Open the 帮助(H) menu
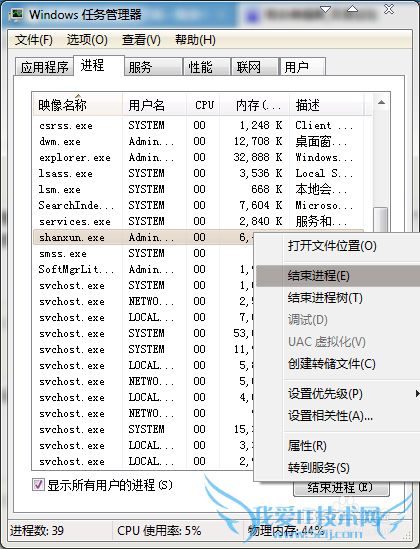This screenshot has height=549, width=420. point(195,40)
